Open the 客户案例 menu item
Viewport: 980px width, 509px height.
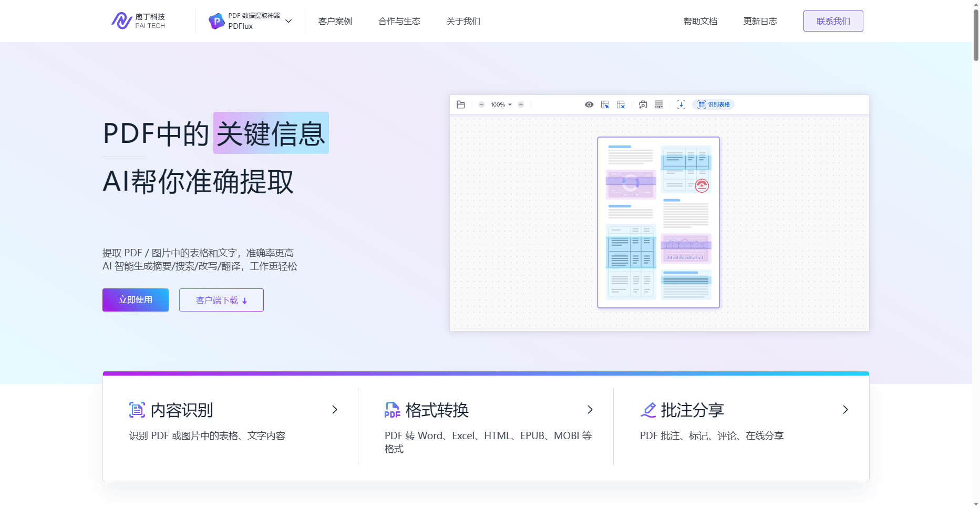coord(335,22)
